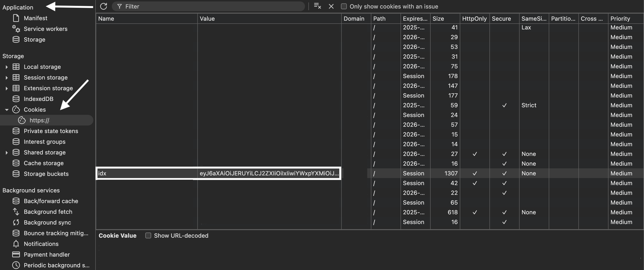This screenshot has width=644, height=270.
Task: Click the delete selected cookie X icon
Action: pos(331,6)
